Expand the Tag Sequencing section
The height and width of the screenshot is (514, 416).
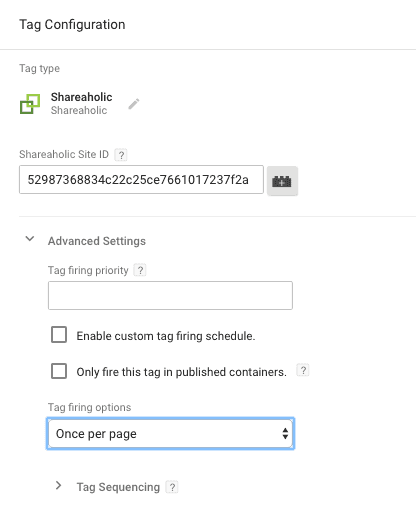[58, 485]
